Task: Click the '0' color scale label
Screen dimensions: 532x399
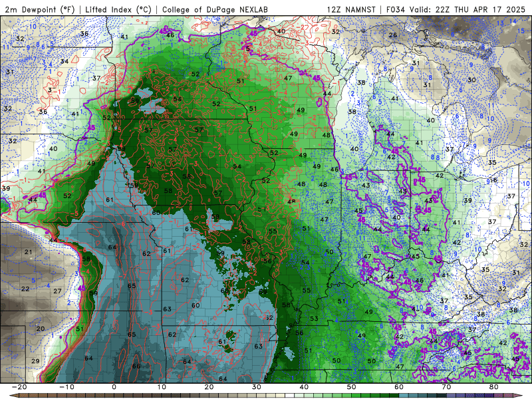Action: [x=114, y=387]
